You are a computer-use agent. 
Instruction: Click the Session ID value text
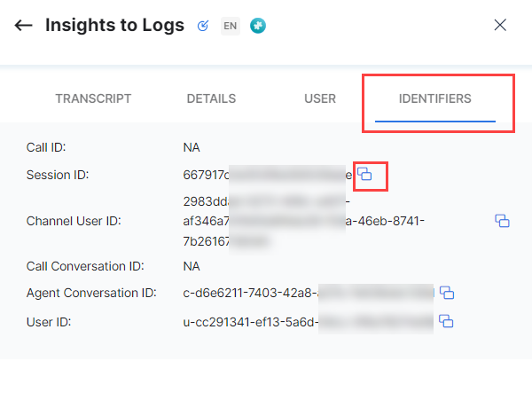pyautogui.click(x=266, y=176)
